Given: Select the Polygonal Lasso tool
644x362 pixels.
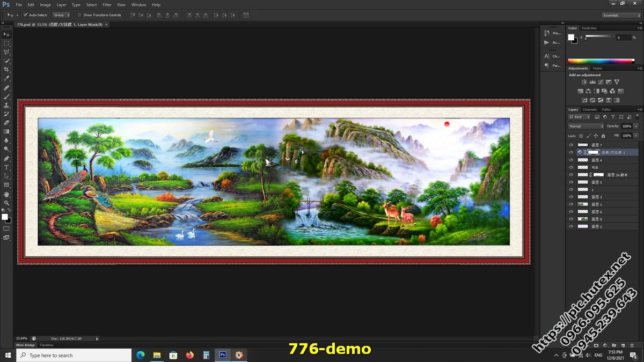Looking at the screenshot, I should [6, 52].
